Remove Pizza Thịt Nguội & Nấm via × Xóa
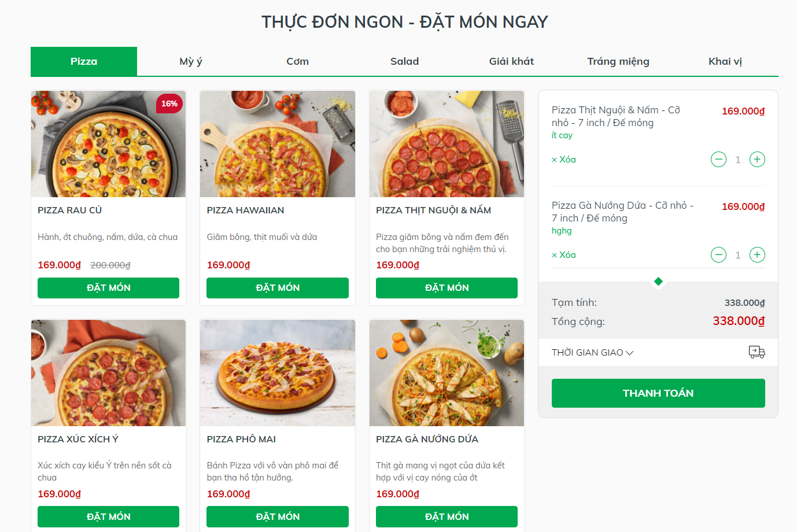The width and height of the screenshot is (797, 532). 563,159
